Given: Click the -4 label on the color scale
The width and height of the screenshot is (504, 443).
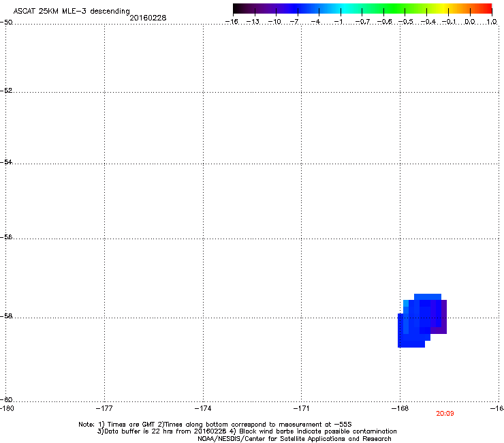Looking at the screenshot, I should 315,22.
